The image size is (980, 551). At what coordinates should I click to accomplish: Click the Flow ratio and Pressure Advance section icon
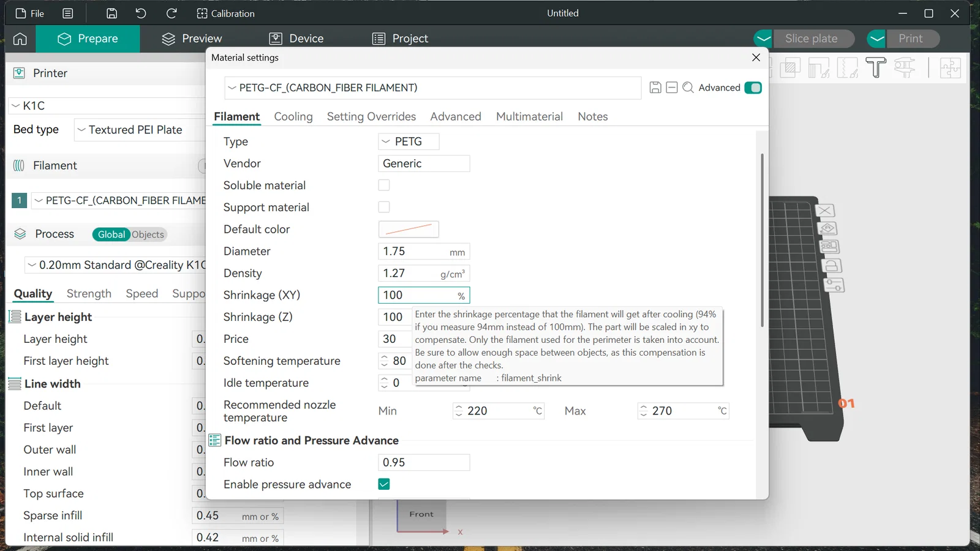[x=215, y=440]
